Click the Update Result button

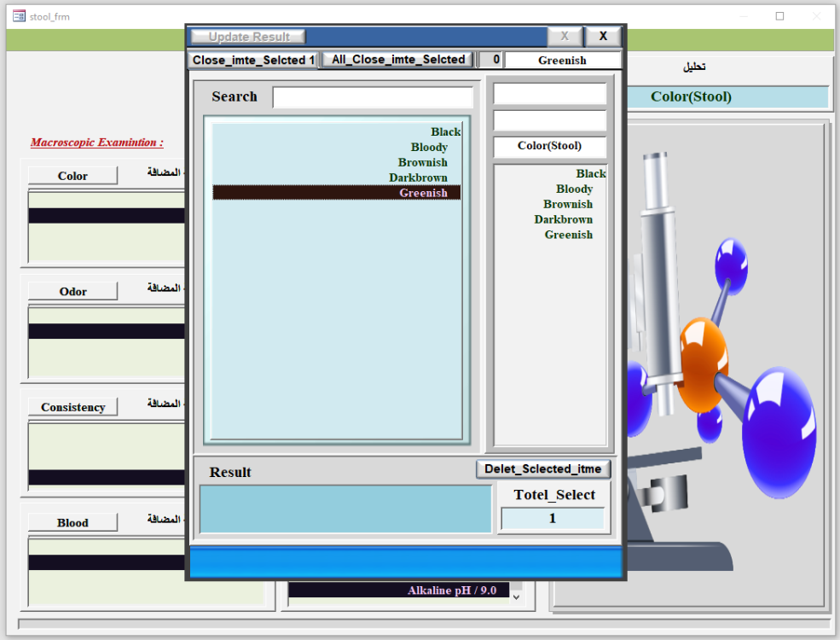(x=248, y=37)
